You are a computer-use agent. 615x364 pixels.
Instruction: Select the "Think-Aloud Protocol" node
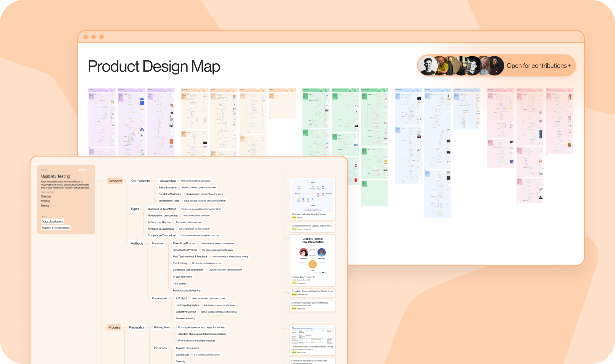tap(184, 243)
